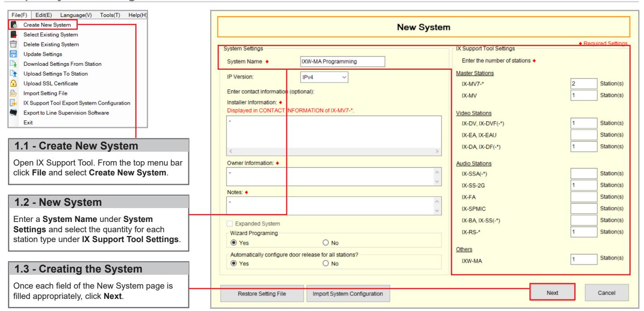Viewport: 644px width, 311px height.
Task: Click the Notes field scroll up arrow
Action: pos(437,202)
